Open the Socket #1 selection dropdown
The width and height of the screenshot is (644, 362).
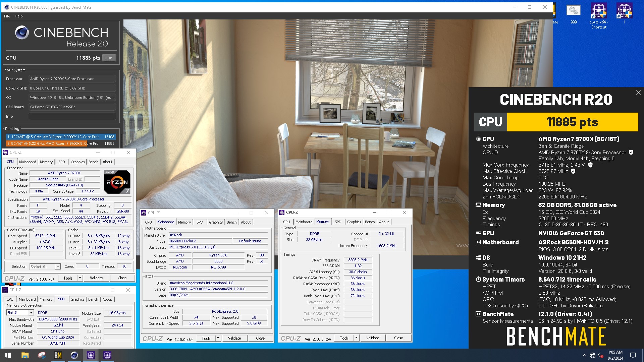[x=45, y=267]
